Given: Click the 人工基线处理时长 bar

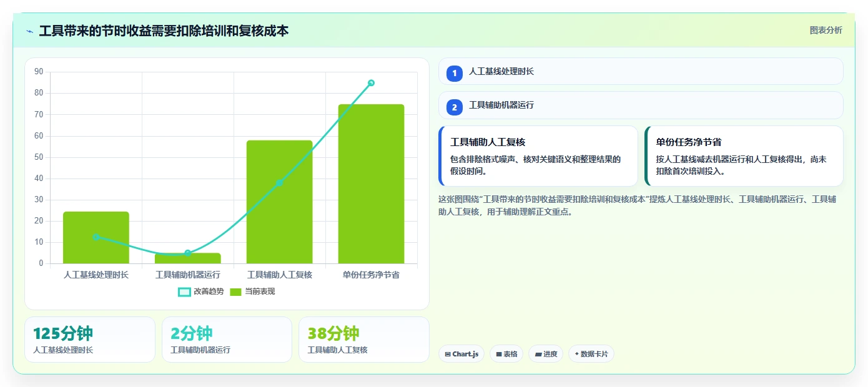Looking at the screenshot, I should (96, 237).
